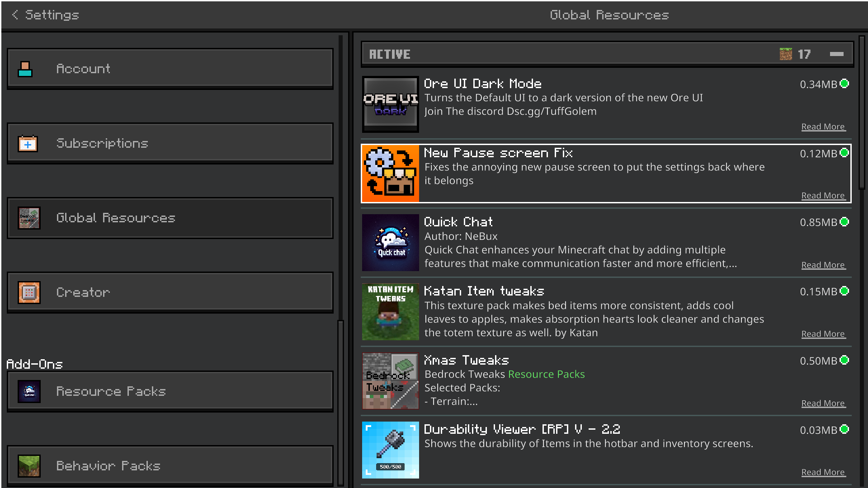
Task: Open the Behavior Packs section
Action: click(170, 466)
